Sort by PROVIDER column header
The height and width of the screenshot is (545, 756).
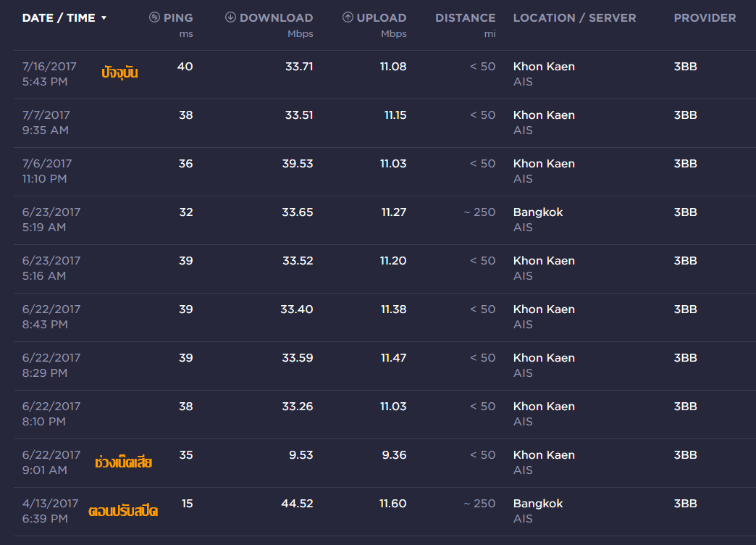click(x=705, y=18)
